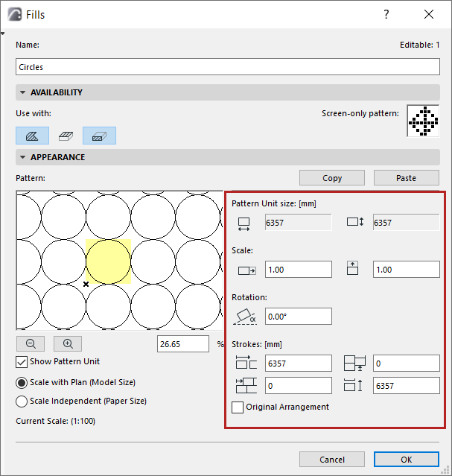Screen dimensions: 452x476
Task: Click the Rotation field 0.00°
Action: (299, 317)
